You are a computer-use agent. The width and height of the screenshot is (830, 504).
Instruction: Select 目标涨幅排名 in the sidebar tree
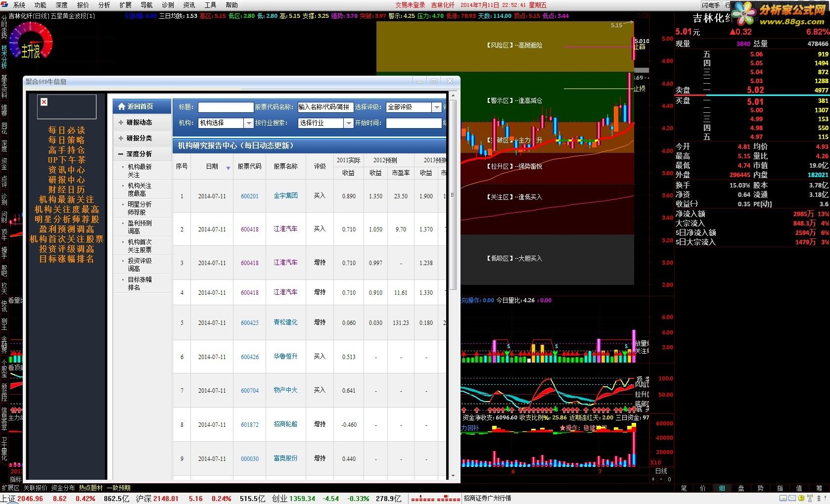tap(139, 283)
